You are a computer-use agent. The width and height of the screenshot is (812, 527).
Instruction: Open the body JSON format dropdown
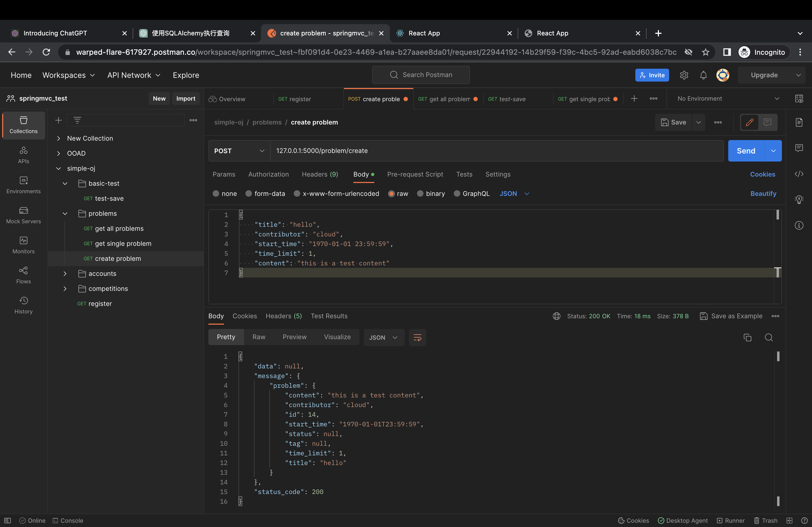point(514,194)
